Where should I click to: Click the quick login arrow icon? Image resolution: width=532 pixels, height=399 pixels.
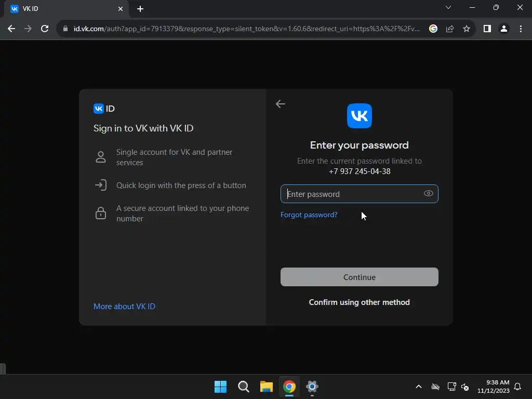(100, 185)
